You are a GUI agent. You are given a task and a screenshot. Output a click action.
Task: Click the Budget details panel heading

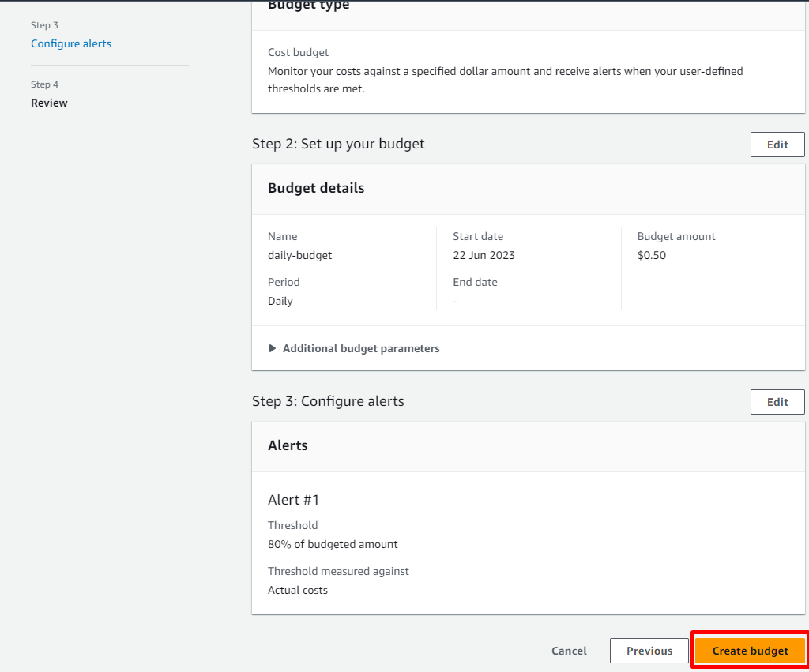click(x=316, y=188)
